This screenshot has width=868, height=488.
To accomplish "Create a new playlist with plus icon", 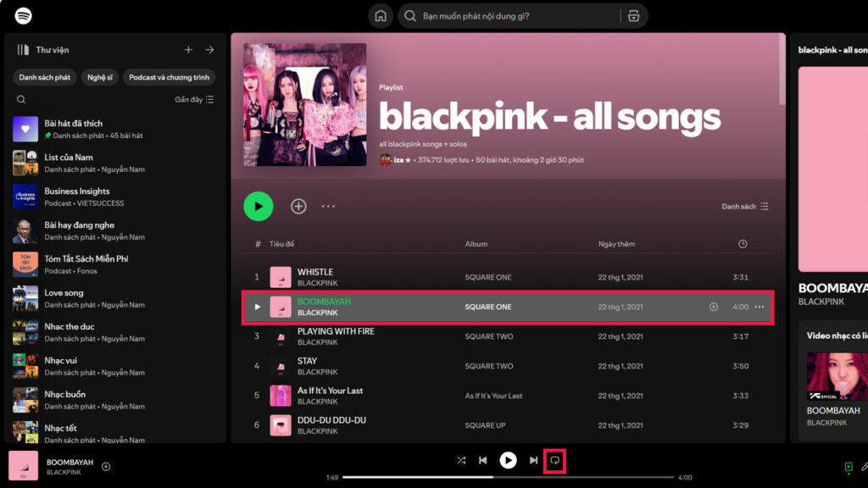I will click(x=188, y=50).
